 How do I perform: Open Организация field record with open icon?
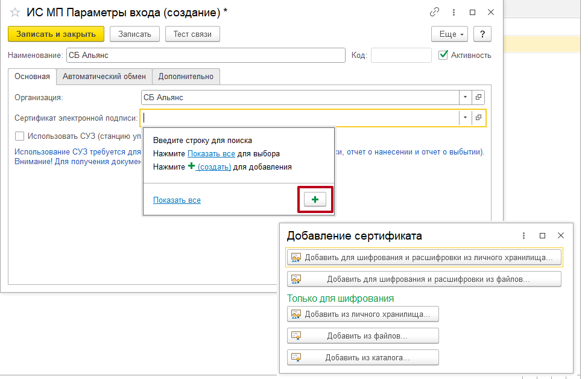(x=479, y=97)
